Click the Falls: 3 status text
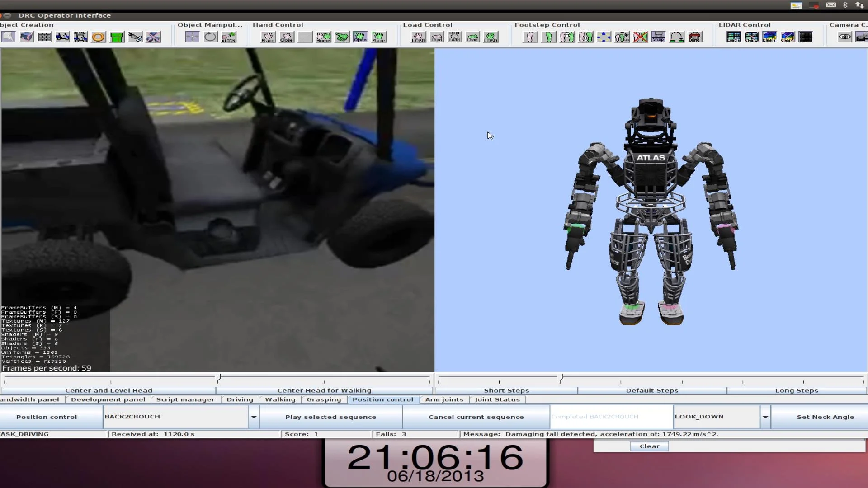 tap(391, 434)
